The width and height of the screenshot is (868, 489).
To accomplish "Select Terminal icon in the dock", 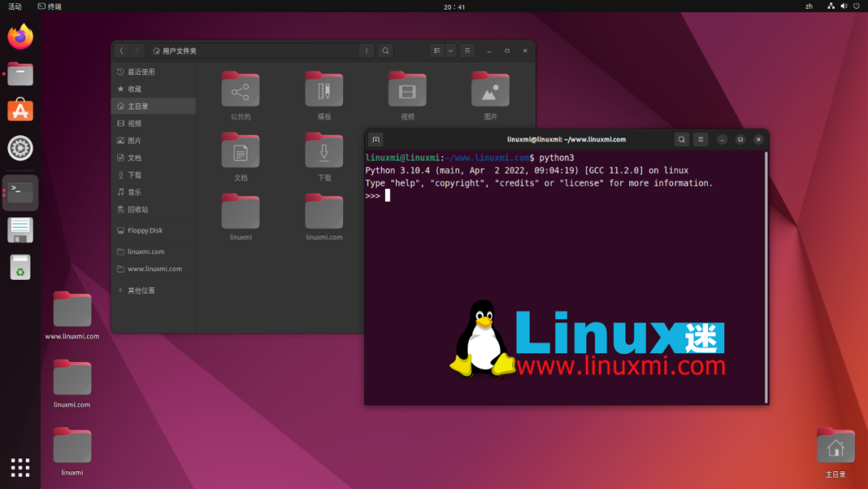I will coord(20,192).
